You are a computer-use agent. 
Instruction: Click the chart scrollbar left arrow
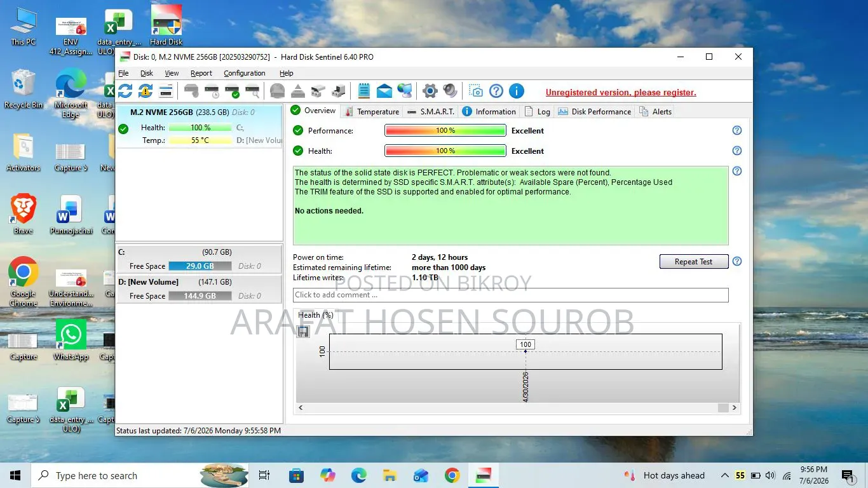pos(301,408)
